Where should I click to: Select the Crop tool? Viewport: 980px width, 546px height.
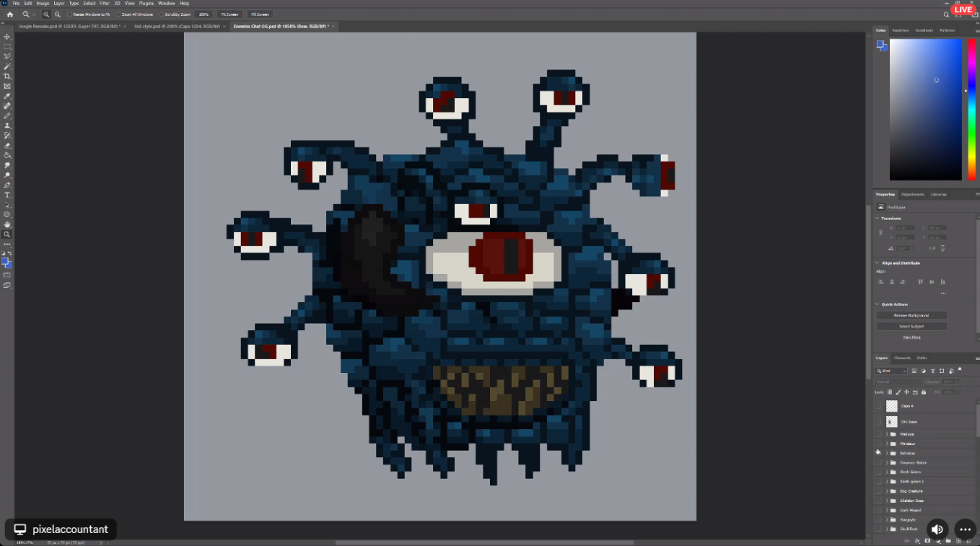7,76
